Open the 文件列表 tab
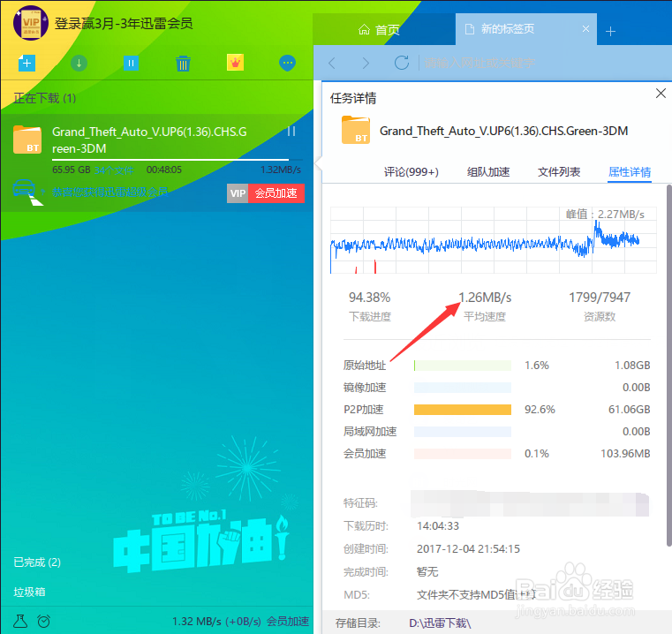Viewport: 672px width, 634px height. pyautogui.click(x=559, y=172)
